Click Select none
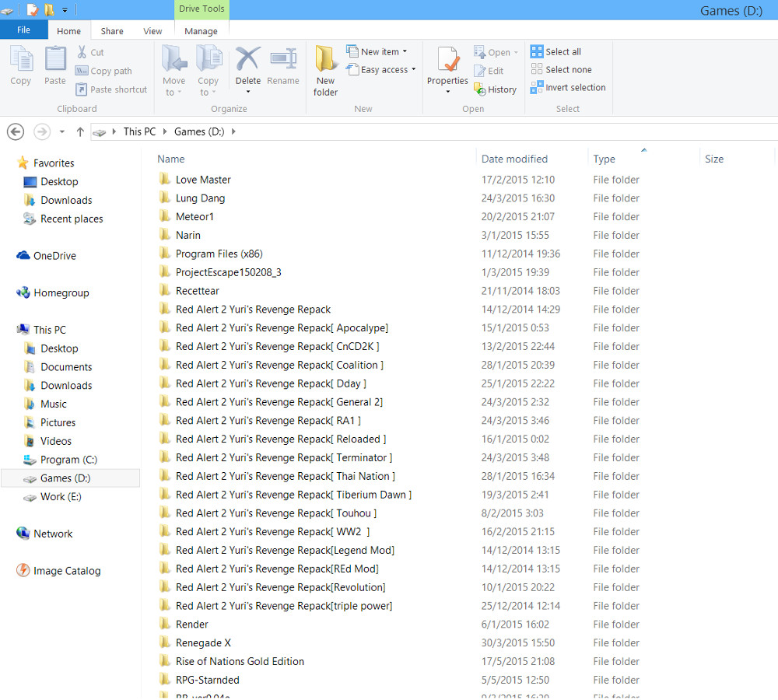Screen dimensions: 778x700 pos(561,69)
